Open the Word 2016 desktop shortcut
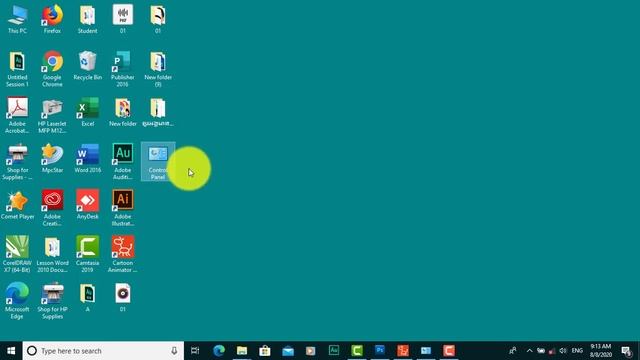 [87, 159]
